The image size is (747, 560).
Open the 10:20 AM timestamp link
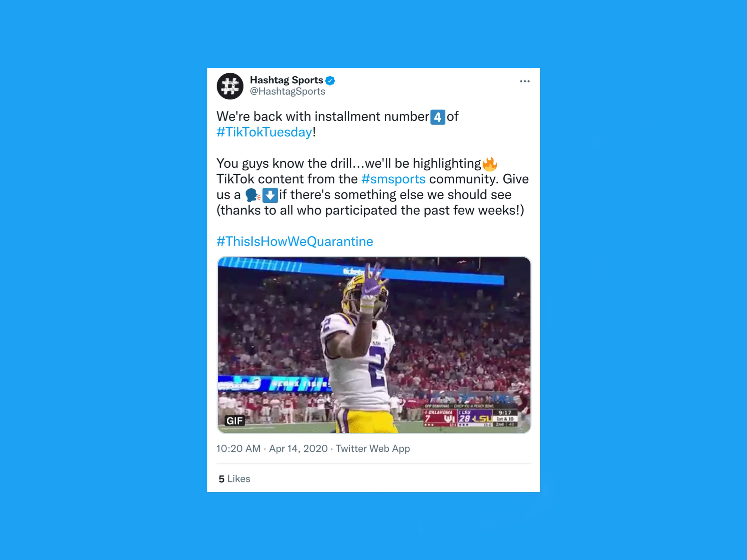(x=238, y=449)
